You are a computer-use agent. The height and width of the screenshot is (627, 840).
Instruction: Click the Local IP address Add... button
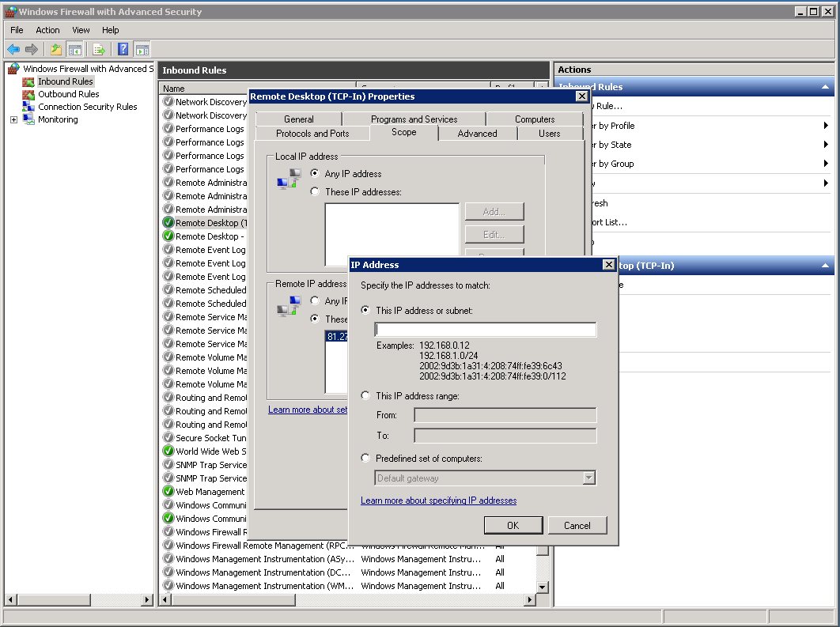point(494,211)
